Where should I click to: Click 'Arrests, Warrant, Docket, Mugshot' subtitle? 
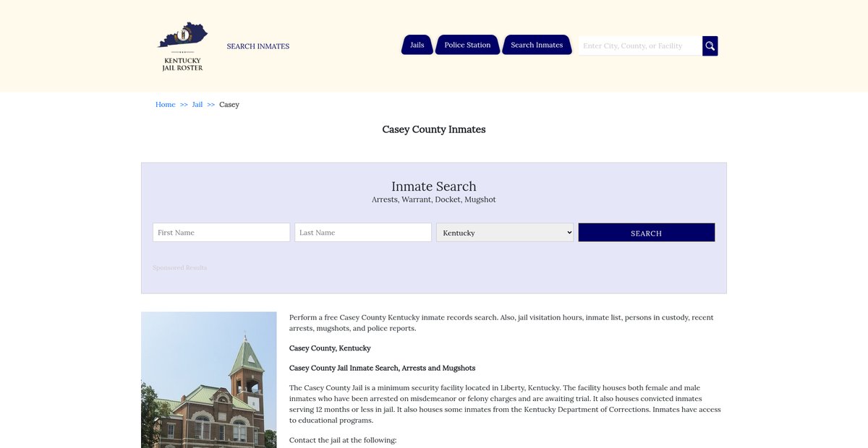pos(434,199)
